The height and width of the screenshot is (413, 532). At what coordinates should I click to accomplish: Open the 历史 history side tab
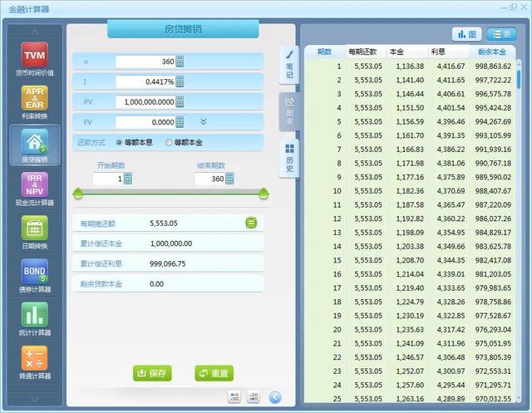tap(289, 159)
